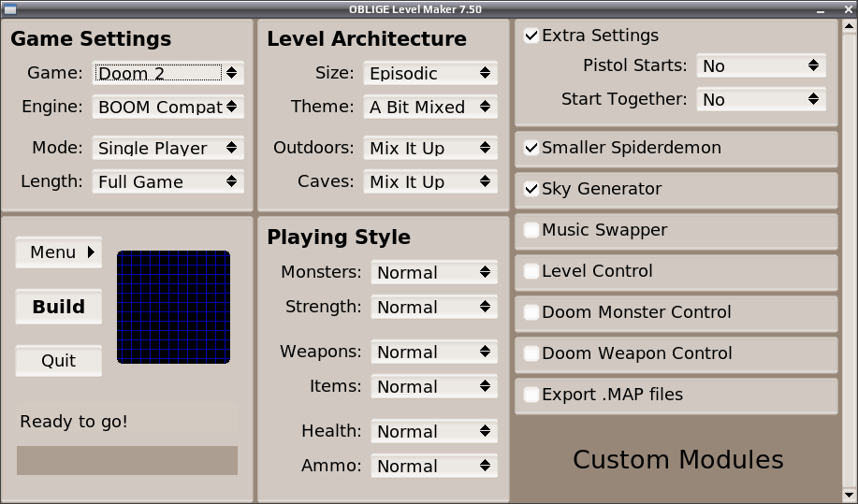Open the Weapons dropdown

tap(434, 352)
